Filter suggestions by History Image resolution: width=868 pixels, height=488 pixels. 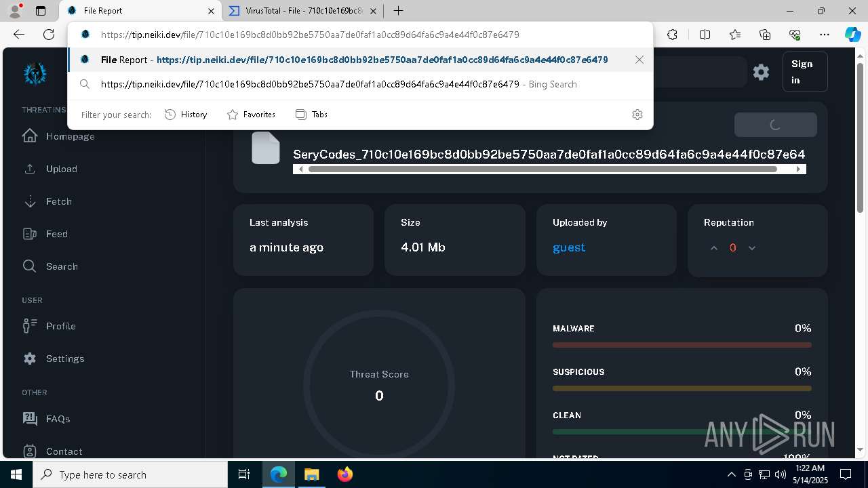186,115
